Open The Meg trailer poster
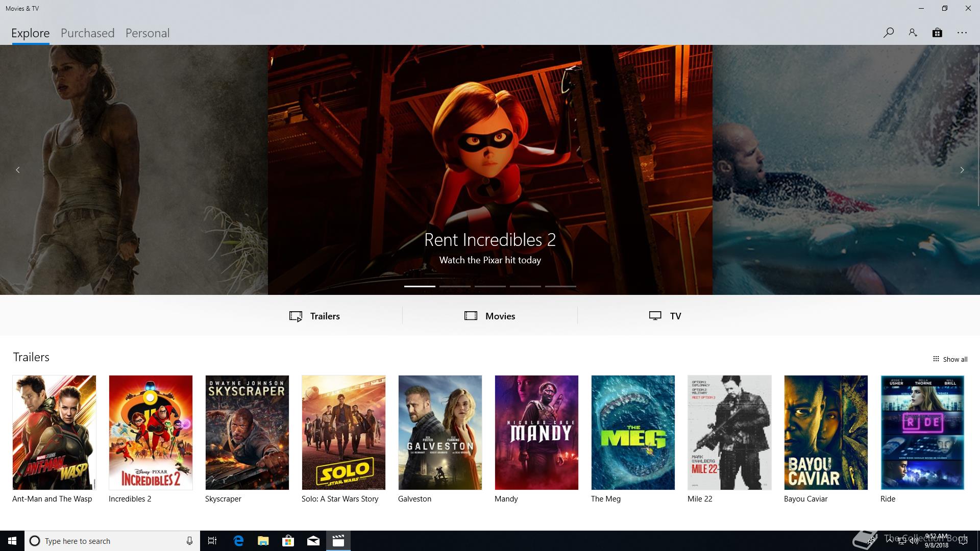This screenshot has width=980, height=551. pyautogui.click(x=633, y=433)
